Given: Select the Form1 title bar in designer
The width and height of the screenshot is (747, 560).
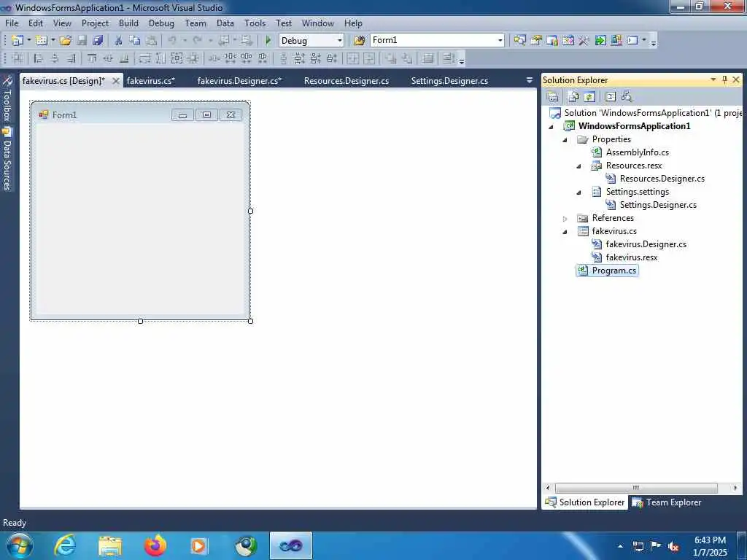Looking at the screenshot, I should (x=140, y=114).
